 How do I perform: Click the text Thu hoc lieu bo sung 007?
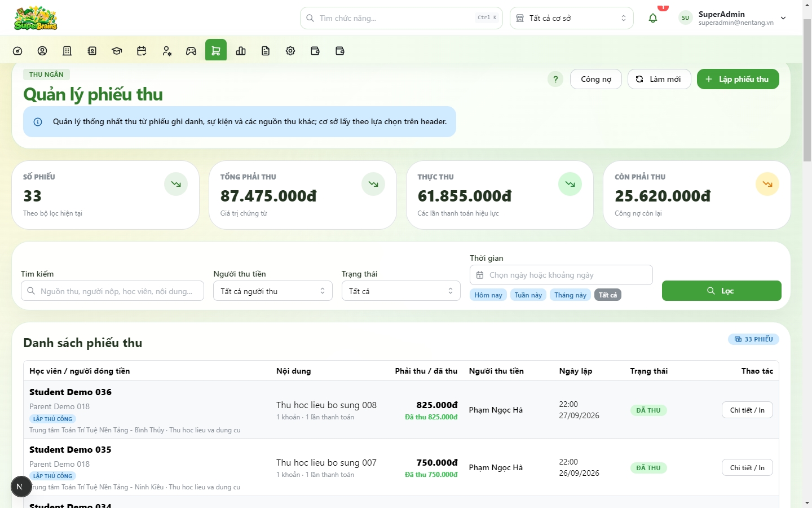point(326,463)
